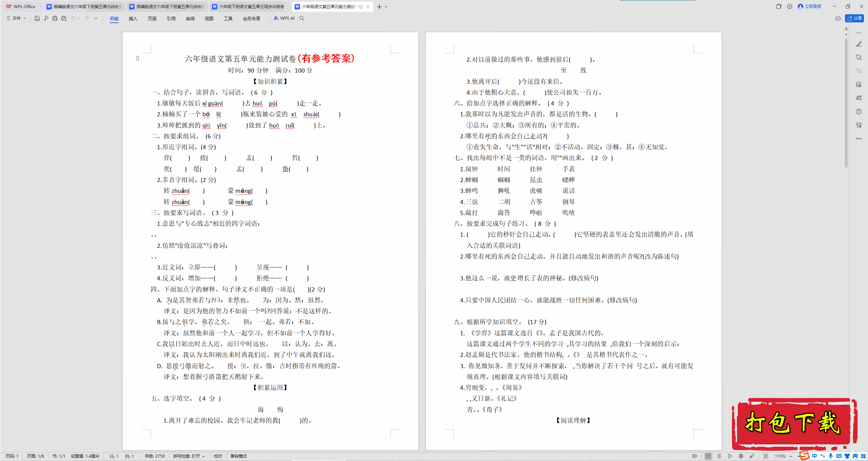Open the 文件 file menu
Screen dimensions: 868x461
tap(16, 18)
